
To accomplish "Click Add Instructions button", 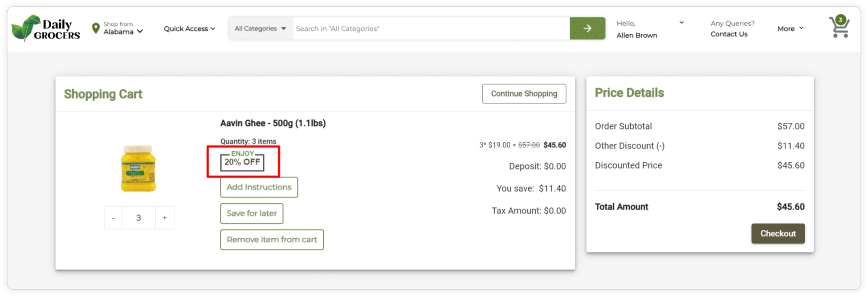I will click(x=259, y=187).
